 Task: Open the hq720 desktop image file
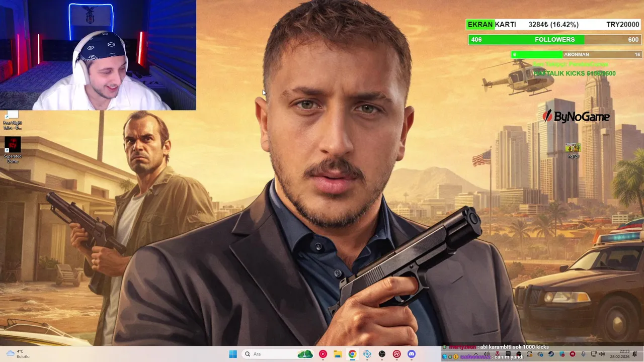coord(573,151)
